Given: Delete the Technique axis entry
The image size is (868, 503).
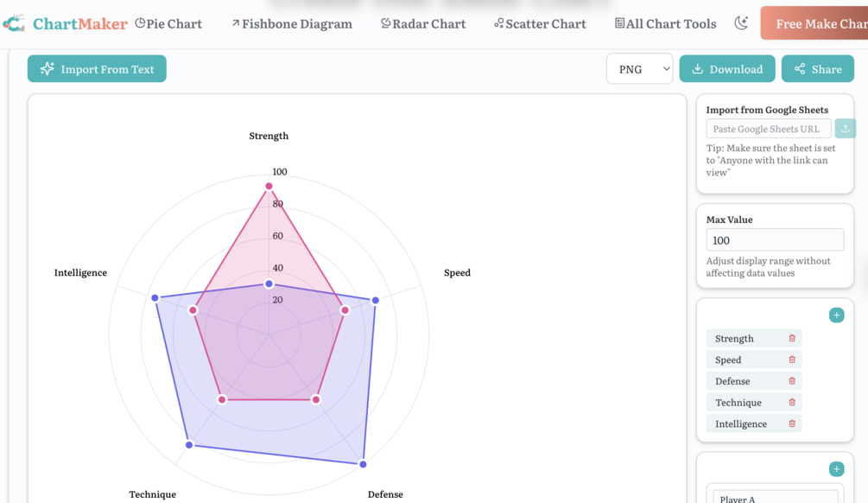Looking at the screenshot, I should pos(792,402).
